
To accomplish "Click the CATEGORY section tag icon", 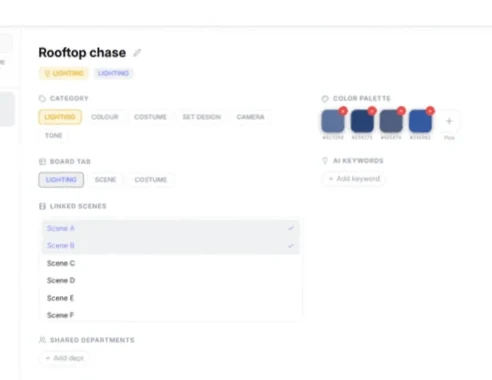I will click(42, 98).
